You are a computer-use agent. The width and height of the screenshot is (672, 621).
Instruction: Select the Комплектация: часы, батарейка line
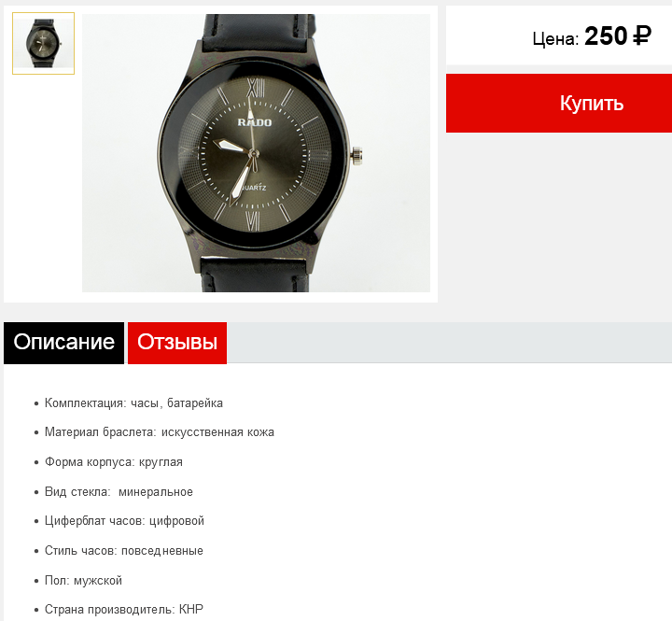pyautogui.click(x=133, y=403)
